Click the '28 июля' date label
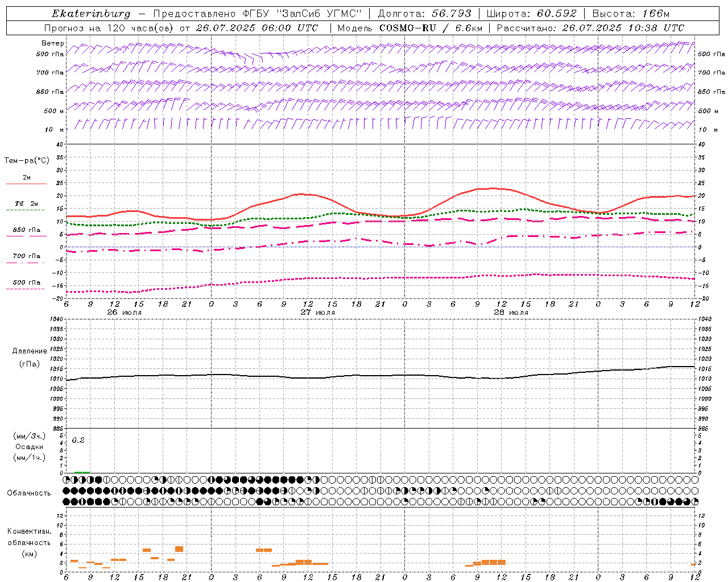 [511, 313]
